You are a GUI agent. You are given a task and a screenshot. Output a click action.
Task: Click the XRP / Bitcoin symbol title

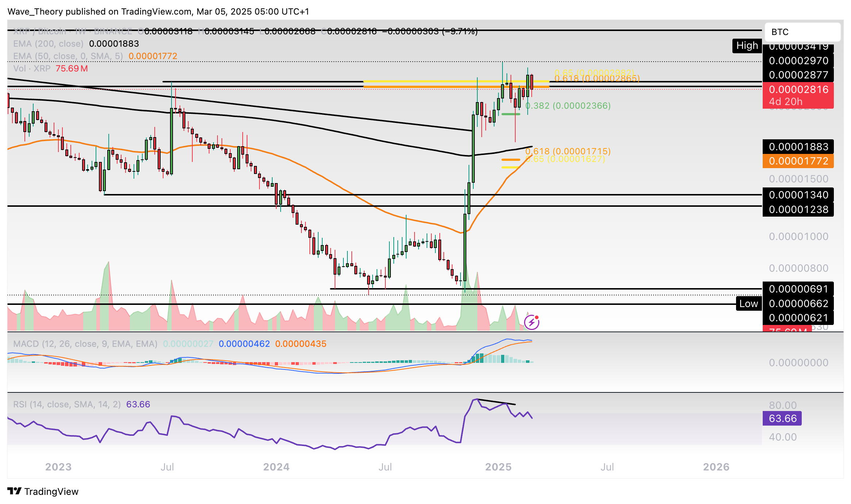[x=39, y=31]
